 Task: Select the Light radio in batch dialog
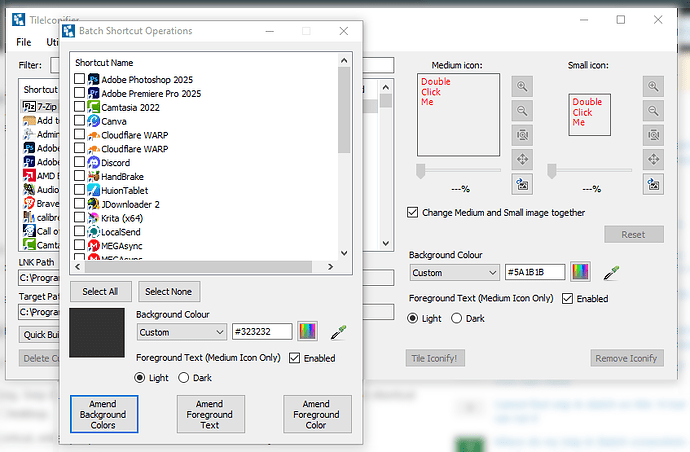[139, 378]
